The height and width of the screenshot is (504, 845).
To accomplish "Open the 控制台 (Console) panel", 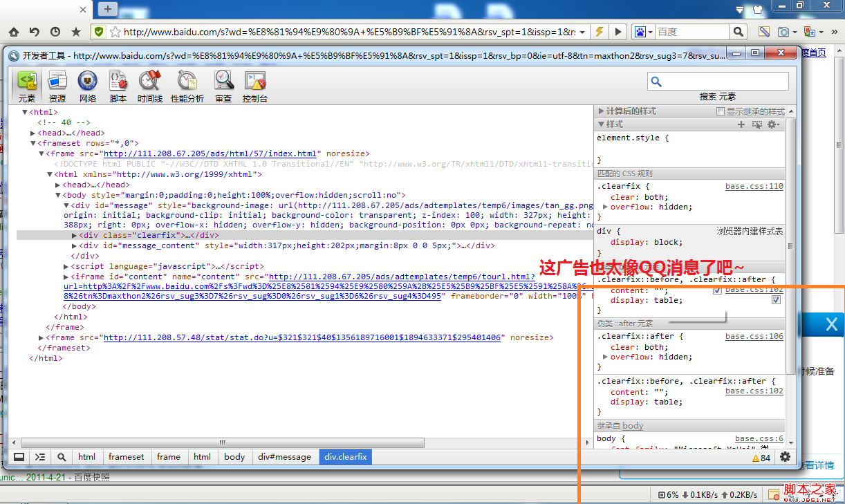I will (254, 86).
